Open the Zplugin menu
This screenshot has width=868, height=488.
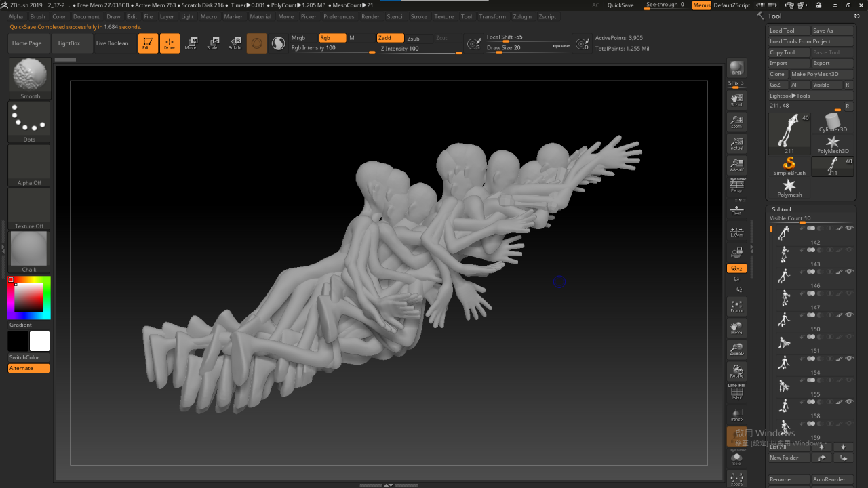point(522,16)
